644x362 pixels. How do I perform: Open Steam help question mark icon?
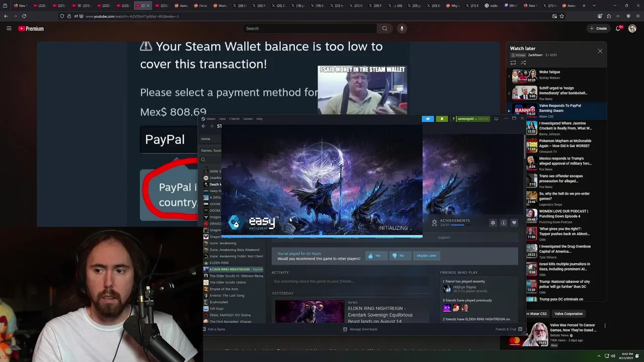453,119
